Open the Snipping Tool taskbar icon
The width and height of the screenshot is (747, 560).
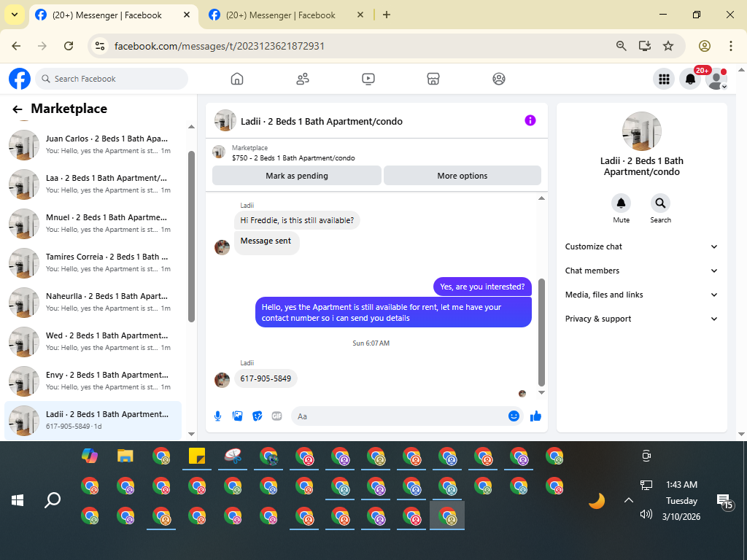pos(233,456)
